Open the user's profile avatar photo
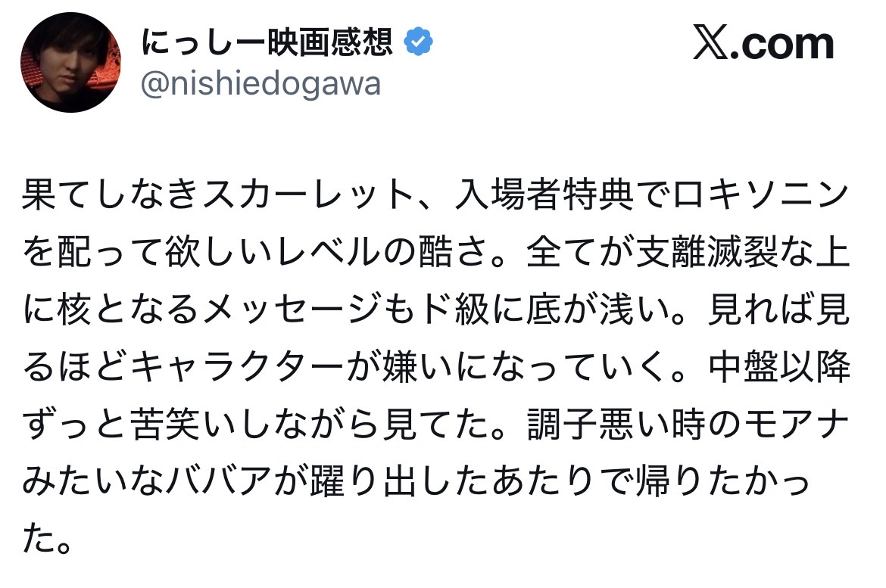This screenshot has width=886, height=588. [70, 62]
